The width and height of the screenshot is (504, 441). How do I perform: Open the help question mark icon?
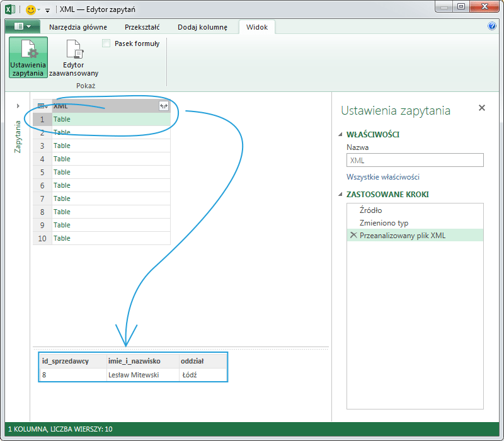click(492, 26)
